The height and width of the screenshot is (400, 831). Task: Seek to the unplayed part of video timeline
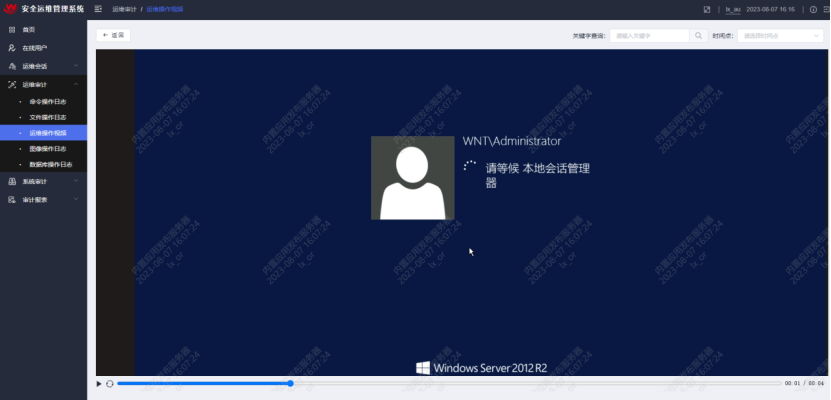(x=536, y=383)
